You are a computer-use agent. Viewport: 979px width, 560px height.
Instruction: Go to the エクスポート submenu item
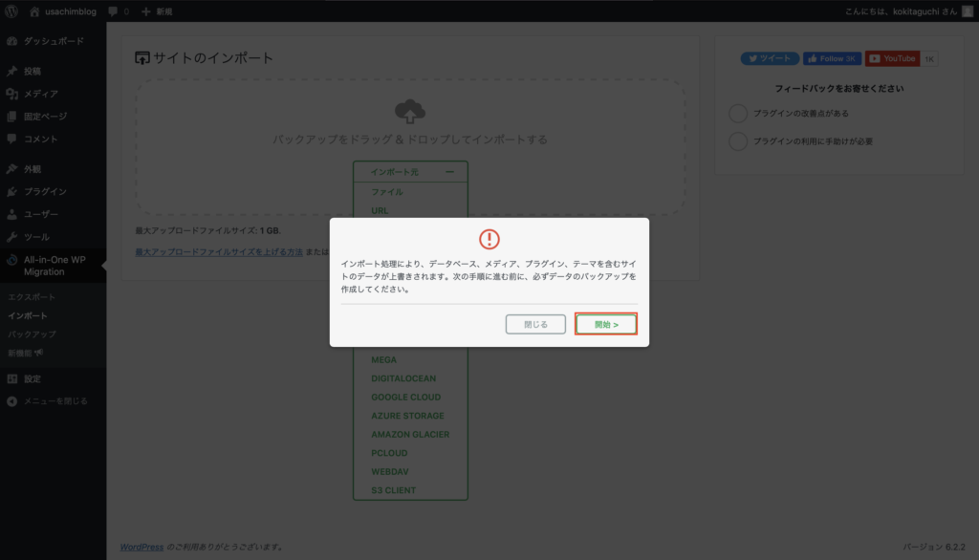click(32, 297)
